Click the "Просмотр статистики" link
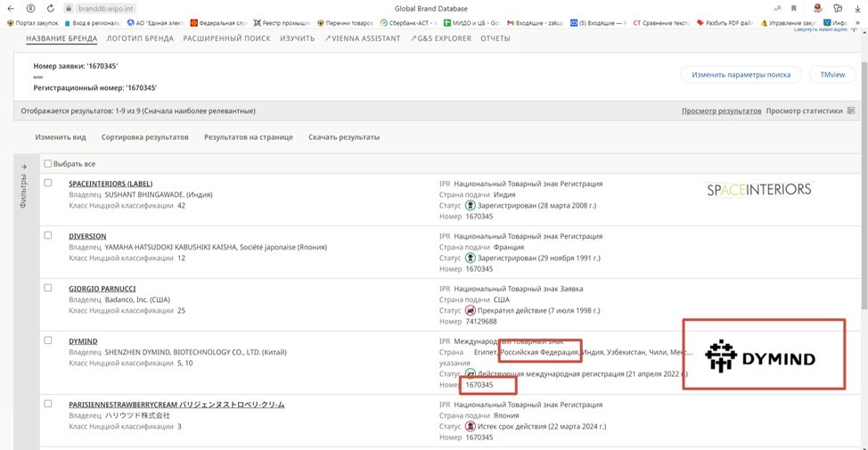The height and width of the screenshot is (450, 868). tap(804, 111)
